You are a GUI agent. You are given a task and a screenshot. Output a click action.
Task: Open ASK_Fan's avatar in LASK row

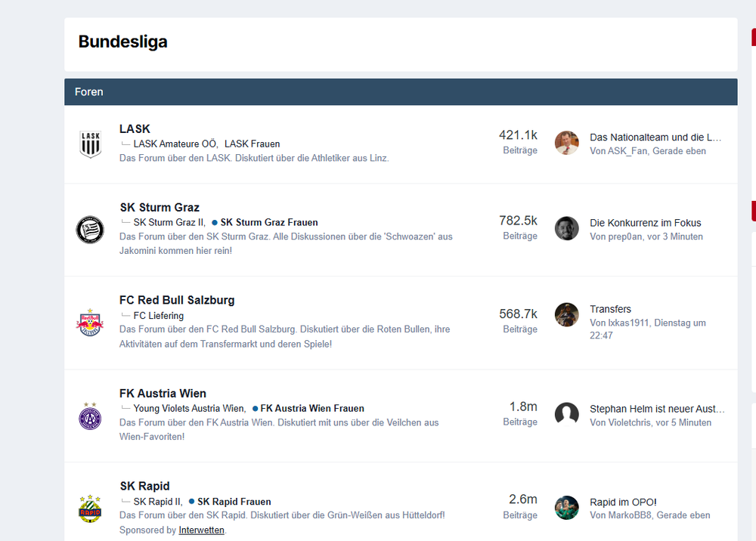pyautogui.click(x=566, y=143)
